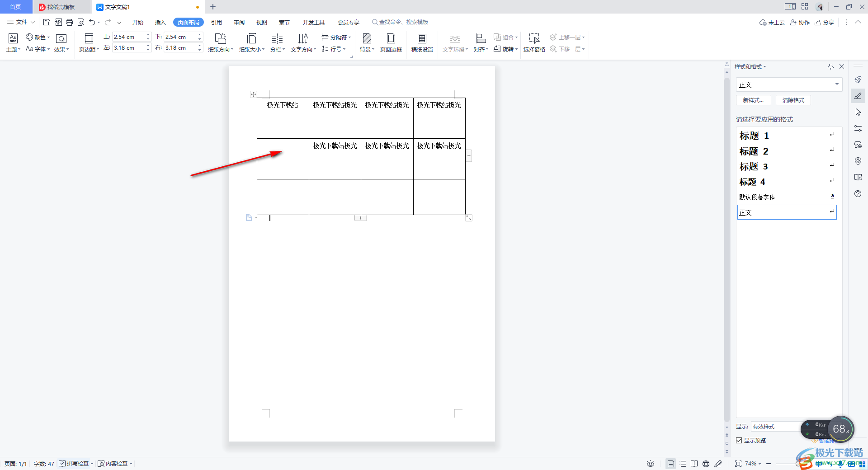Switch to Review (审阅) tab
Image resolution: width=868 pixels, height=470 pixels.
[239, 22]
